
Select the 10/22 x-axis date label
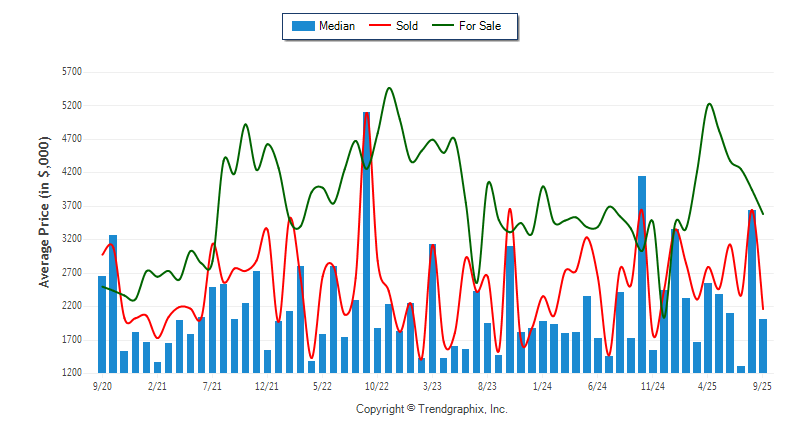(x=377, y=385)
